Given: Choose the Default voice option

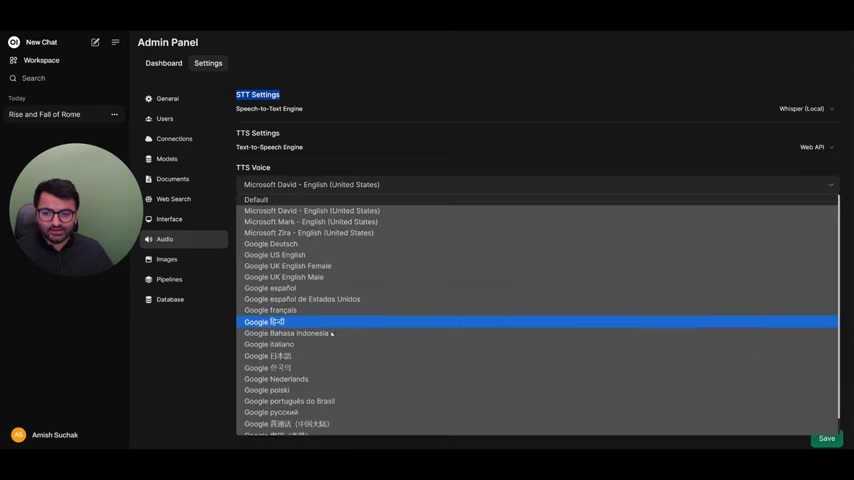Looking at the screenshot, I should (x=537, y=200).
